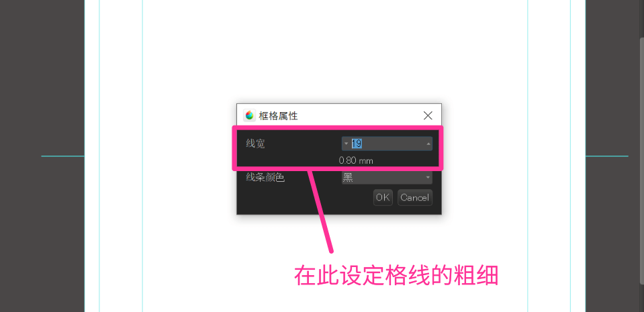Screen dimensions: 644x312
Task: Click inside the 线宽 value field showing 19
Action: coord(387,144)
